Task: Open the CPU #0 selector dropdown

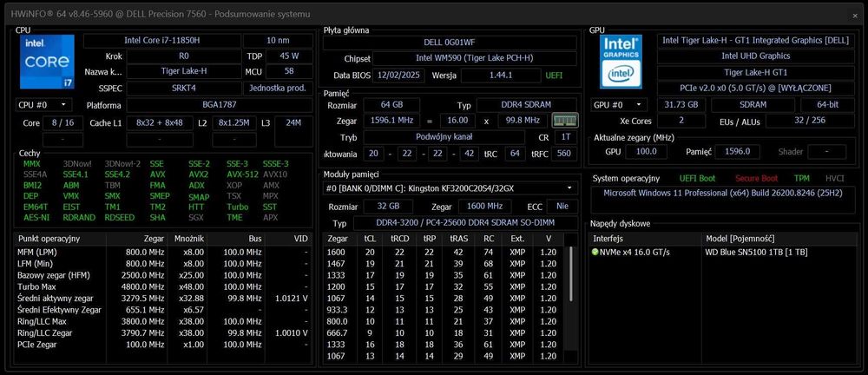Action: [x=43, y=105]
